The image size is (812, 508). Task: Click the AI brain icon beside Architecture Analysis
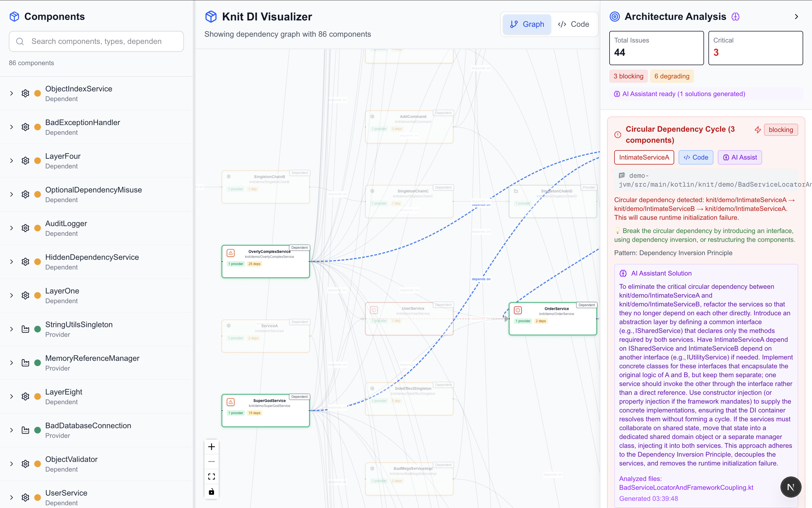coord(735,17)
